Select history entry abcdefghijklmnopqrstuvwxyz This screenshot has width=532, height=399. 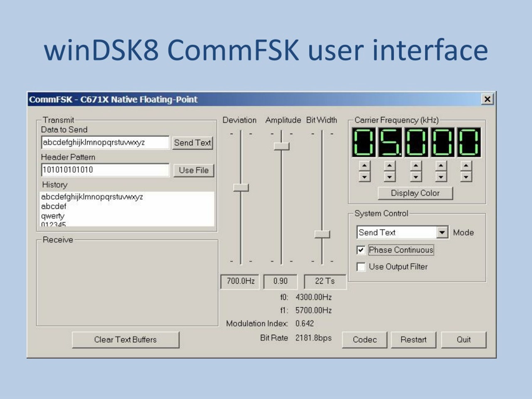(92, 197)
